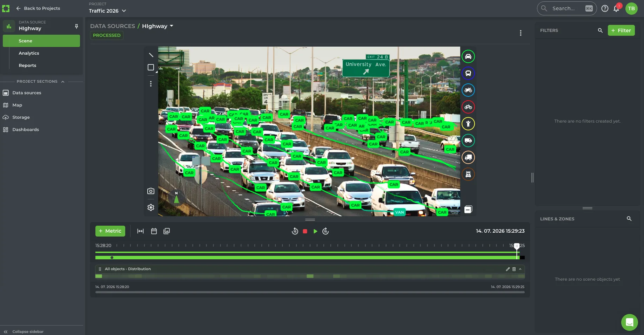Screen dimensions: 644x335
Task: Collapse the sidebar
Action: click(x=24, y=331)
